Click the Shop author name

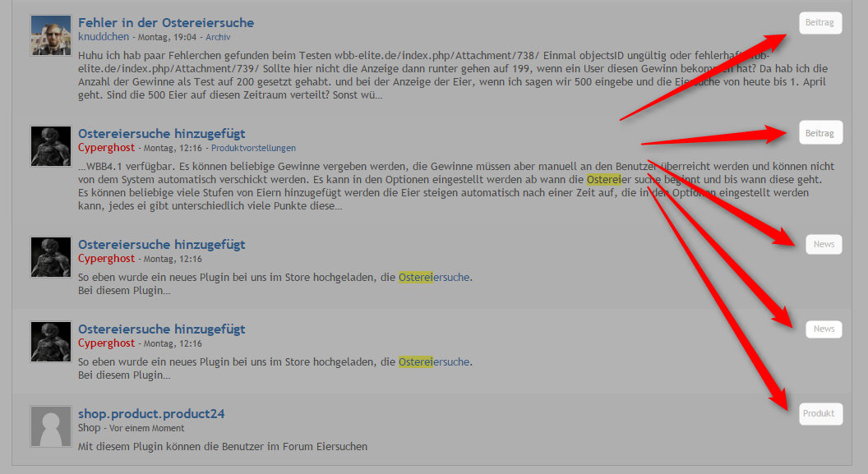click(89, 427)
